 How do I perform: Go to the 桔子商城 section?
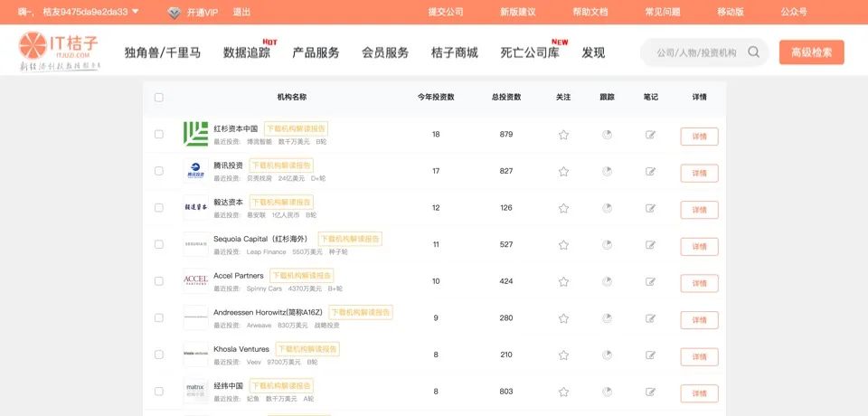(455, 52)
